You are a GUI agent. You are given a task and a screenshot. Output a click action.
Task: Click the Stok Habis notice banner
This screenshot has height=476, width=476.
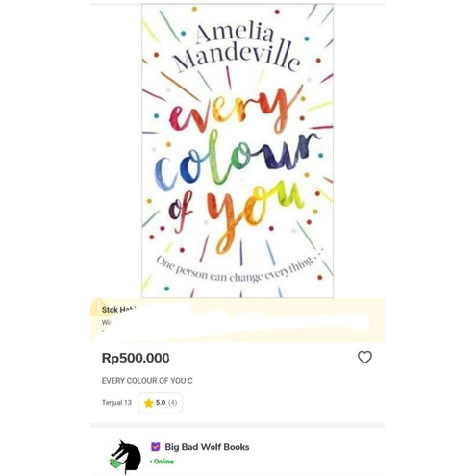(x=238, y=320)
